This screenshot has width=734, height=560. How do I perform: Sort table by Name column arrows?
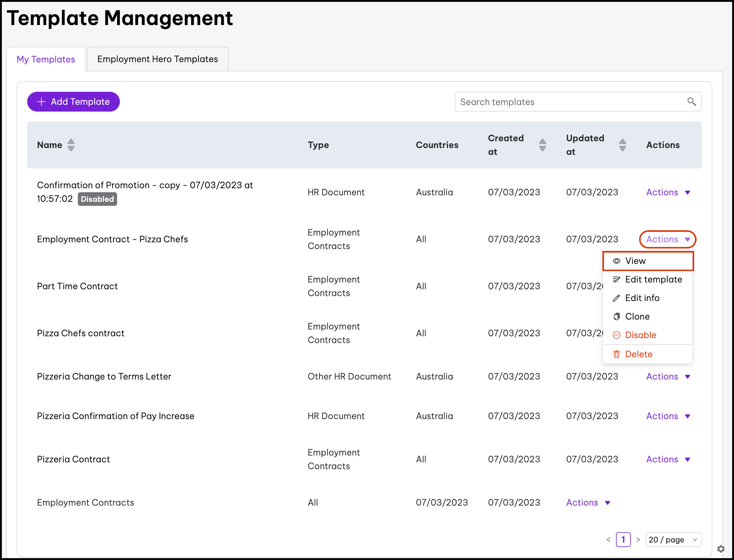tap(71, 145)
